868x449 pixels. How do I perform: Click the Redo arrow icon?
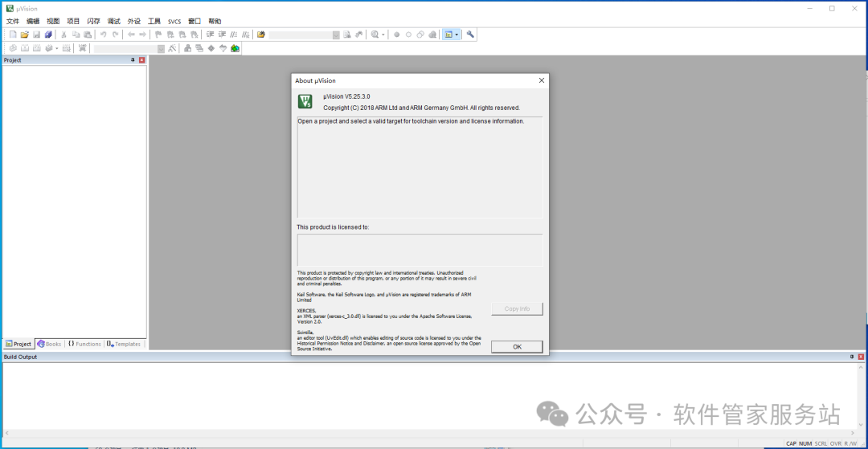coord(115,35)
